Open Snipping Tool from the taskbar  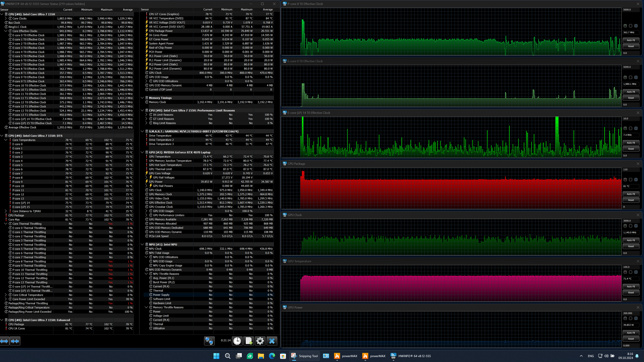pyautogui.click(x=304, y=356)
